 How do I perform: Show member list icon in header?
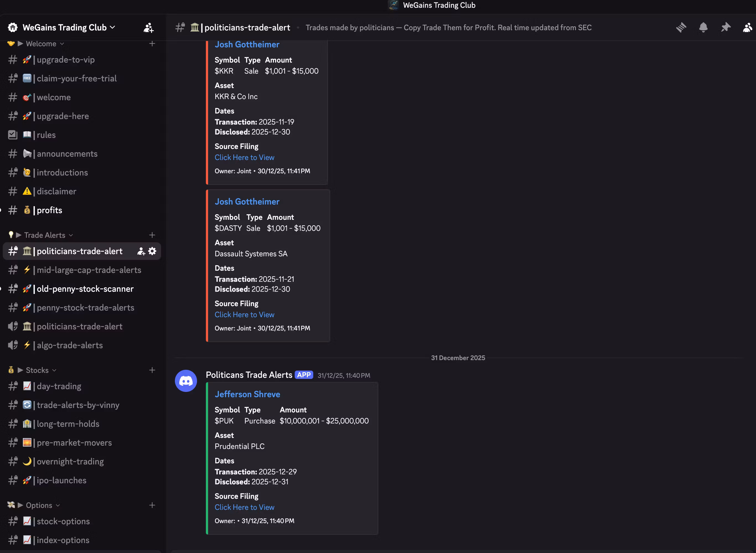[x=747, y=27]
